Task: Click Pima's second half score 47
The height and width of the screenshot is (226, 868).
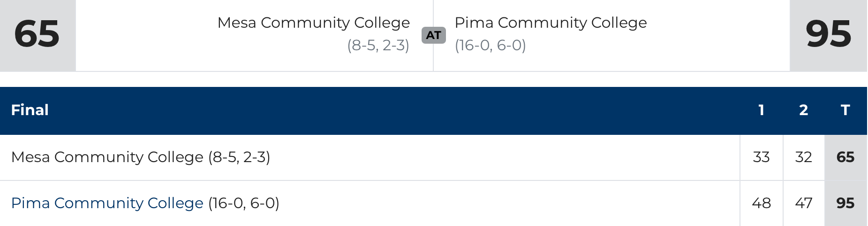Action: (803, 203)
